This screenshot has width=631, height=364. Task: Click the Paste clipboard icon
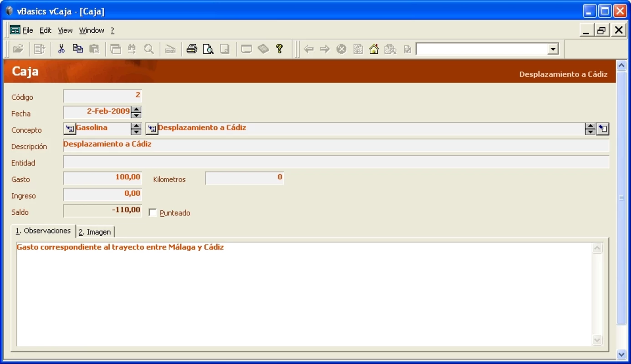94,49
